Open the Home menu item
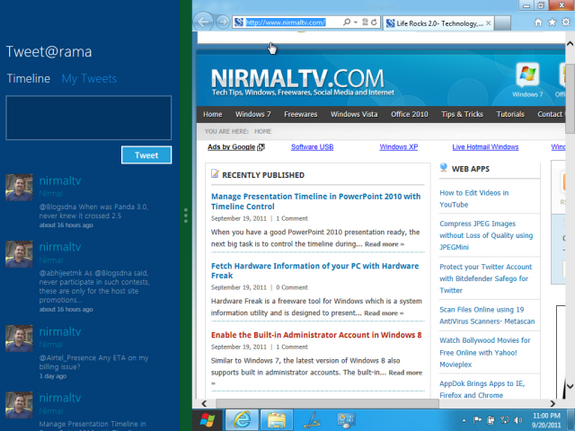This screenshot has width=575, height=431. tap(213, 114)
